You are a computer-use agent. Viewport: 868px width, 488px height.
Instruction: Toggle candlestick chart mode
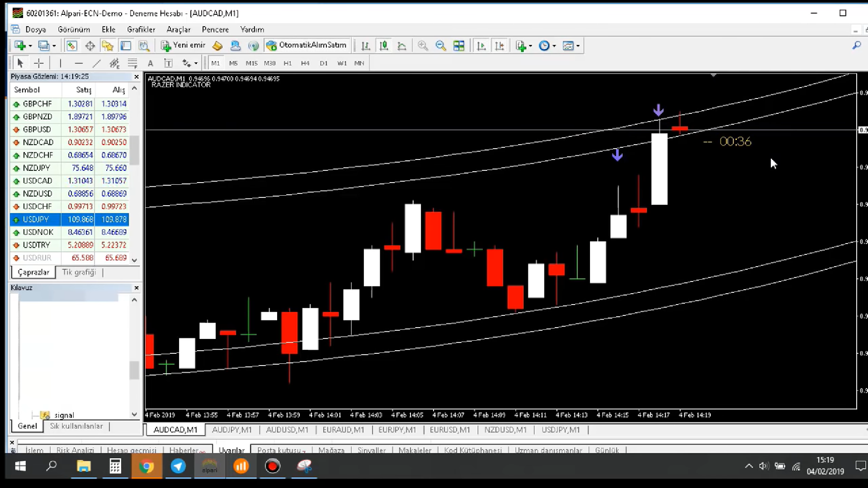click(384, 46)
